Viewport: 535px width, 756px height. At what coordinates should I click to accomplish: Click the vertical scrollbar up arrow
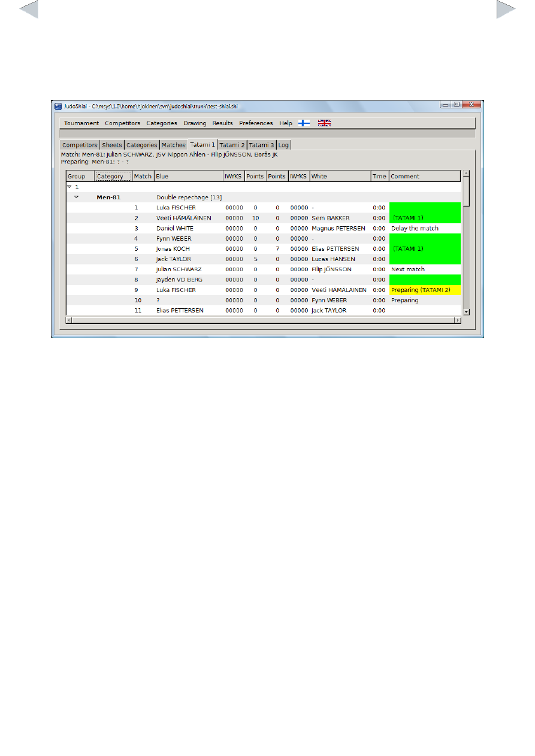tap(466, 174)
